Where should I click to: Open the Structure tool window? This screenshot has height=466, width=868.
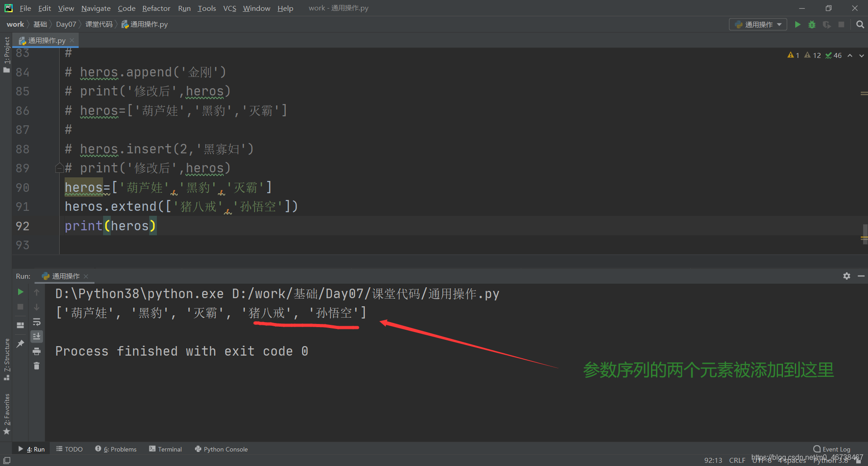(x=6, y=359)
